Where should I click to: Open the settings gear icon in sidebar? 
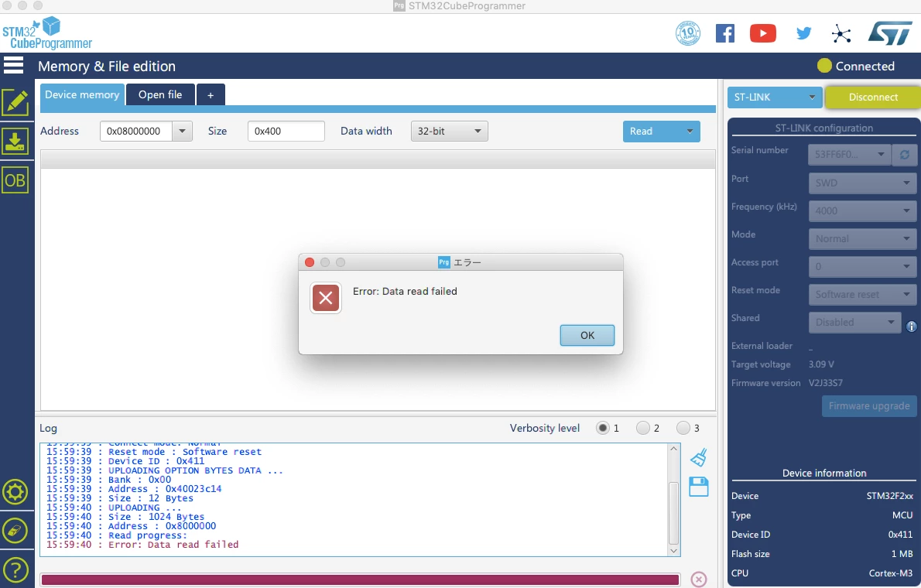15,491
